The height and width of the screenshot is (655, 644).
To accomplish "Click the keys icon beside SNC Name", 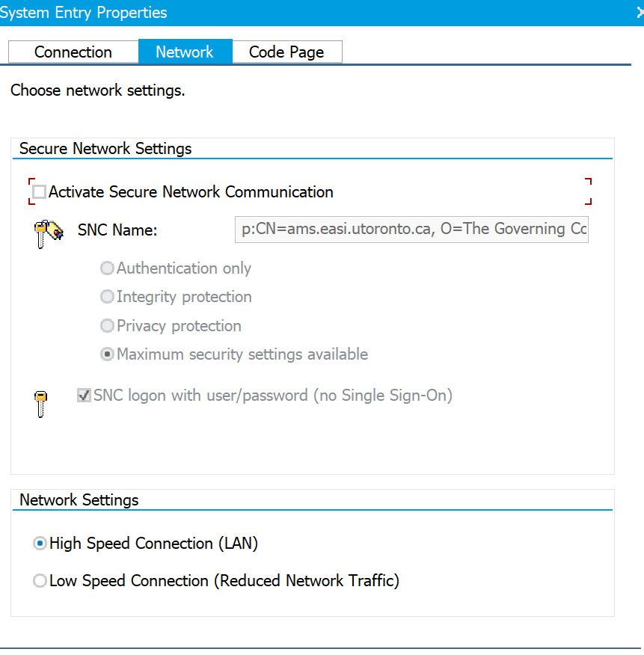I will [x=46, y=233].
